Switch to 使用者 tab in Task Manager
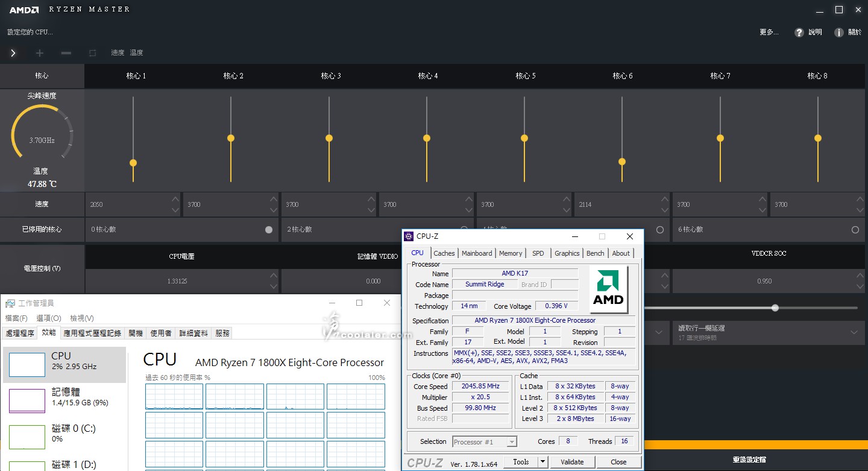868x471 pixels. coord(161,333)
